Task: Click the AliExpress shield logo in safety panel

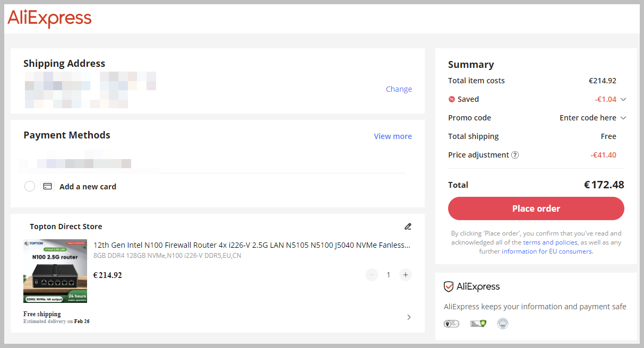Action: [472, 287]
